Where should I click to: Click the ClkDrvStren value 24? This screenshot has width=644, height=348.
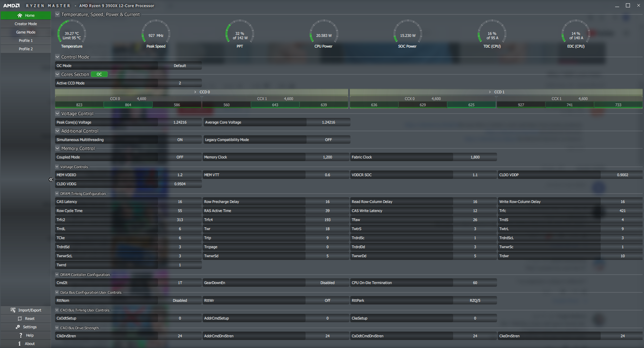180,336
